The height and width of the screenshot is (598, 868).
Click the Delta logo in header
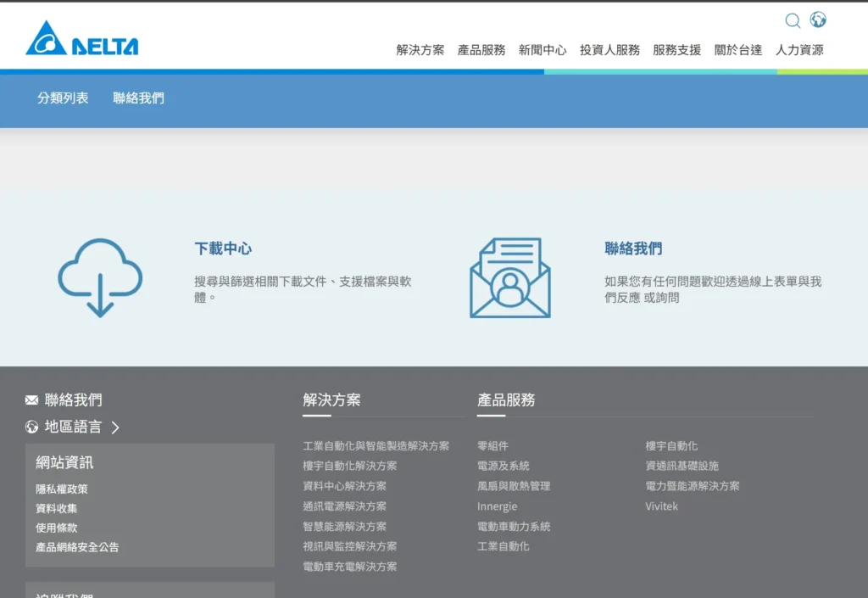click(x=82, y=40)
